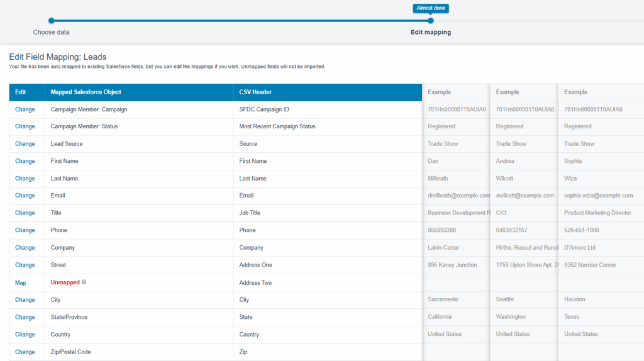The height and width of the screenshot is (361, 644).
Task: Click Change for Campaign Member: Campaign row
Action: 25,109
